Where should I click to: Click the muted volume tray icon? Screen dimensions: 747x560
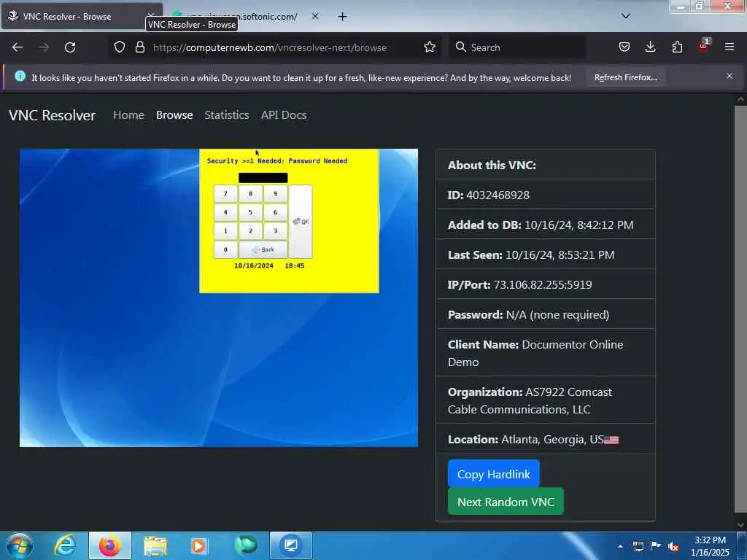point(673,547)
